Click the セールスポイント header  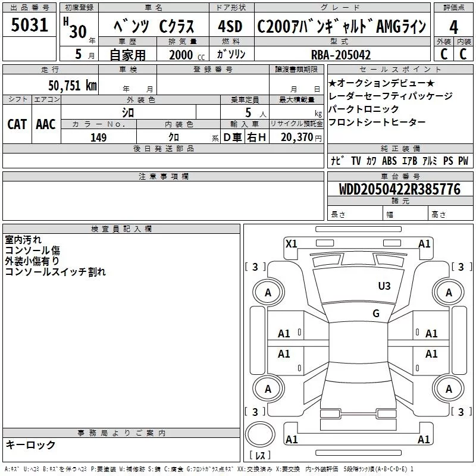point(400,69)
